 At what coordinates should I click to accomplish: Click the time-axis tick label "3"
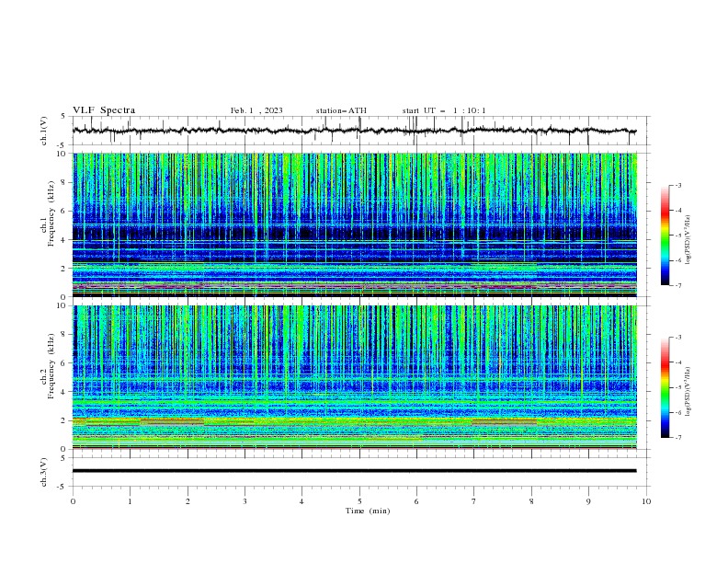[x=245, y=501]
